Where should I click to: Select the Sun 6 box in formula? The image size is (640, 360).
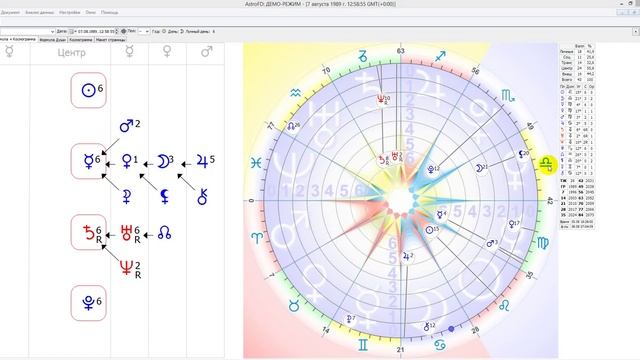pyautogui.click(x=89, y=90)
